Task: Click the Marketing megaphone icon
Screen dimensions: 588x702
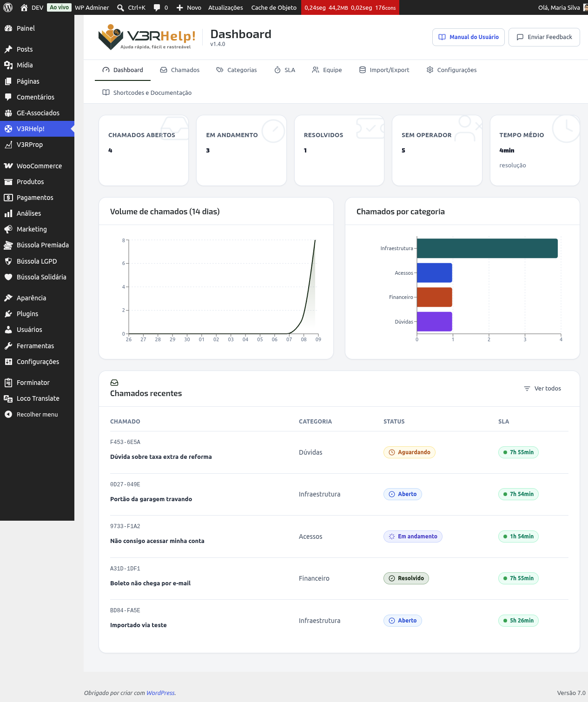Action: coord(8,229)
